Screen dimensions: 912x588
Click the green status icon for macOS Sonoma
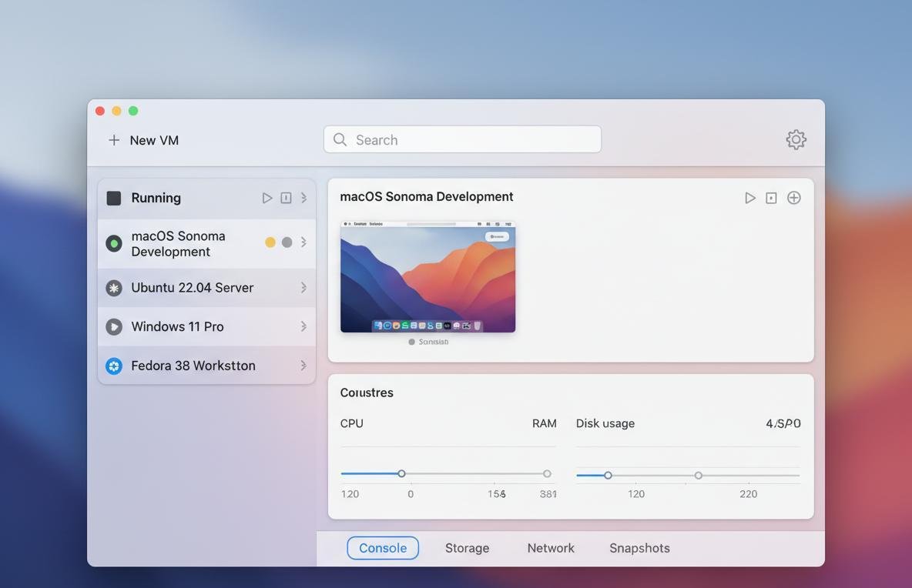[x=114, y=243]
